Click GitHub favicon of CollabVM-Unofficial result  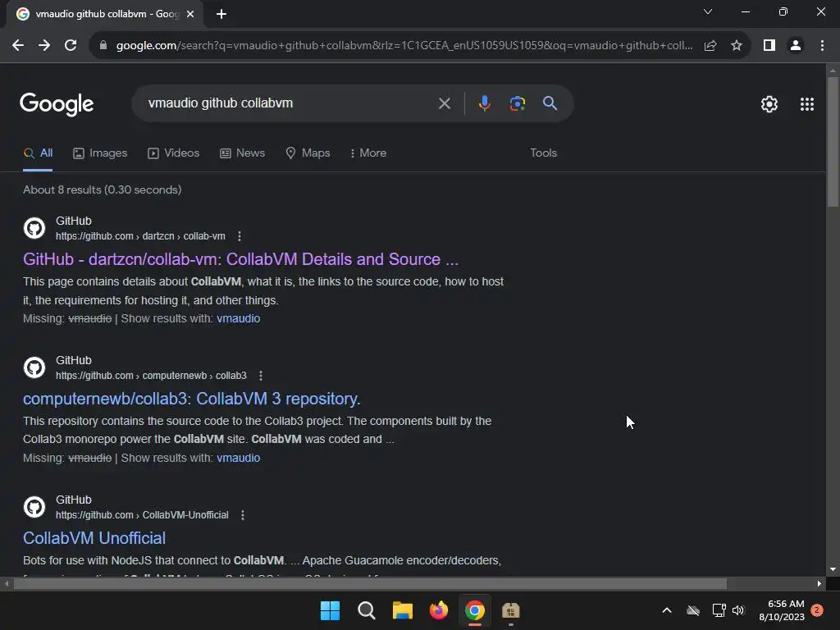coord(34,507)
